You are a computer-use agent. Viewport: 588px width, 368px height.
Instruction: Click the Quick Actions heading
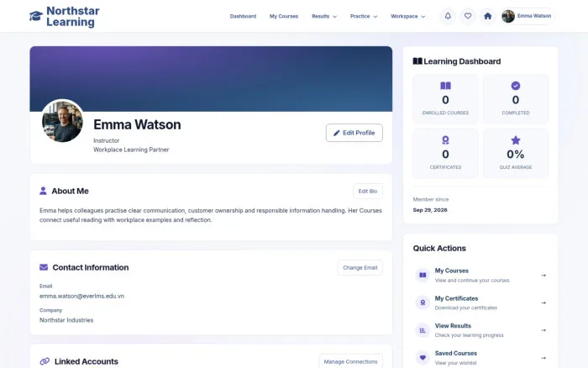pyautogui.click(x=439, y=248)
